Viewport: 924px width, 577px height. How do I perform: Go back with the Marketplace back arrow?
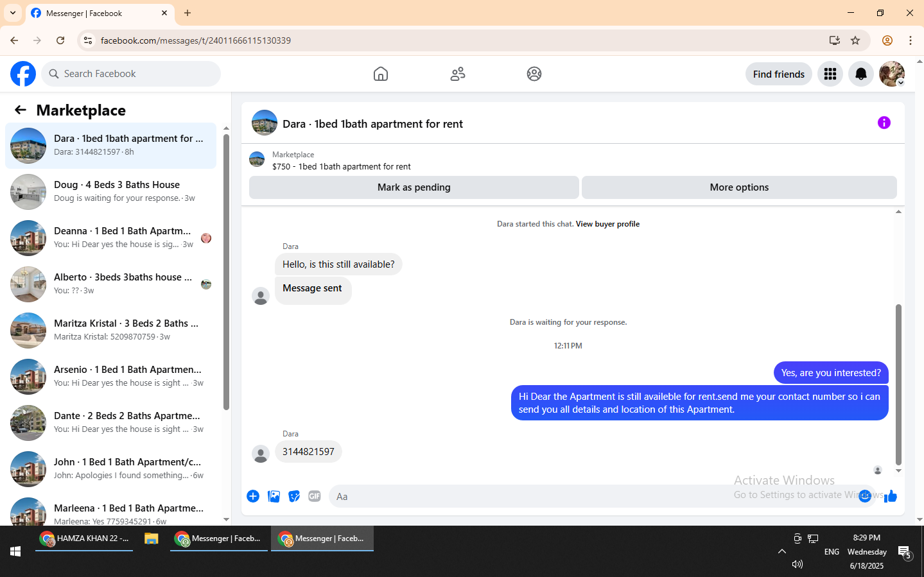tap(21, 110)
